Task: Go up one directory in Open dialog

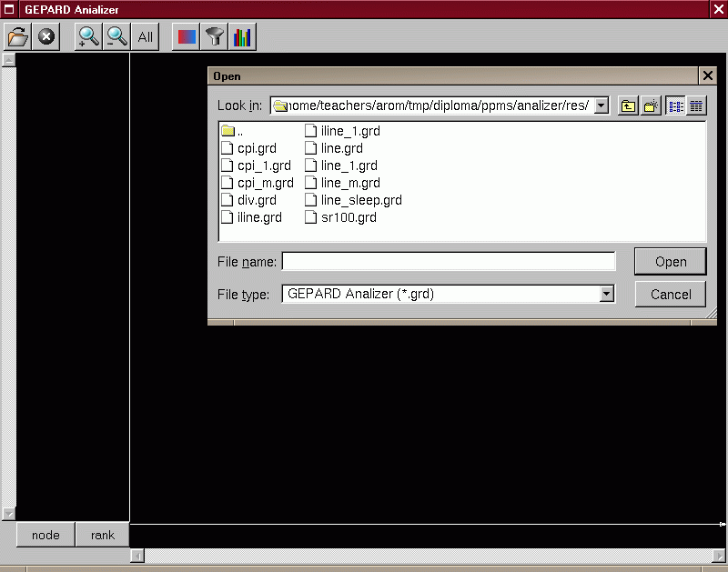Action: pos(629,105)
